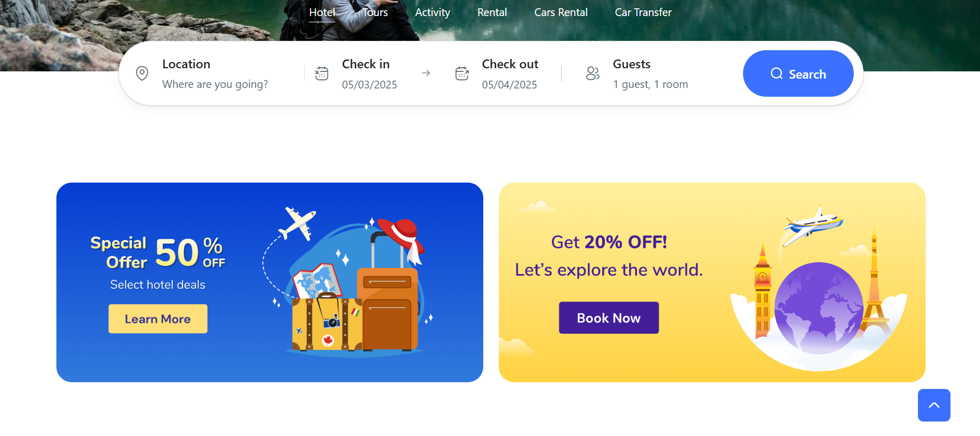Click the check-in calendar icon
Image resolution: width=980 pixels, height=436 pixels.
pyautogui.click(x=322, y=73)
